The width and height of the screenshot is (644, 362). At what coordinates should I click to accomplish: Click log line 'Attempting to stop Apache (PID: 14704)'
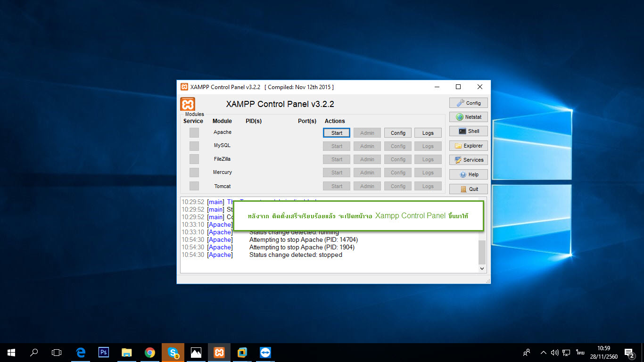coord(304,240)
